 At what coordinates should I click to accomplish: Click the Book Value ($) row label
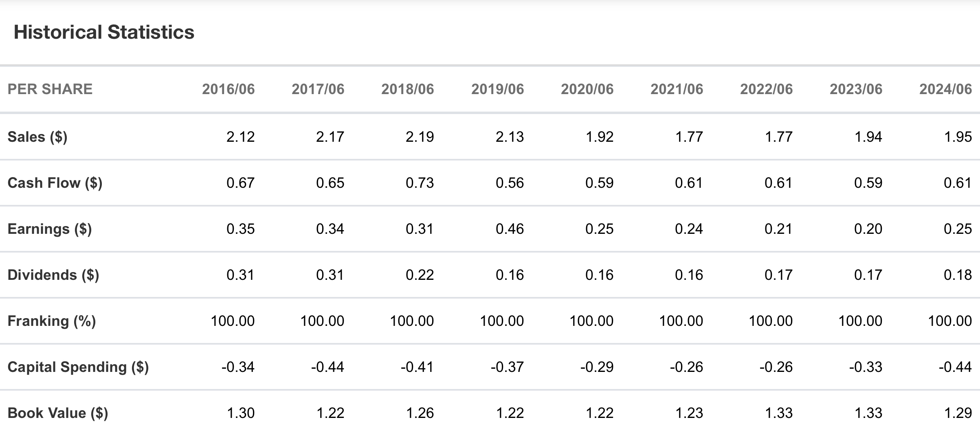click(x=58, y=413)
